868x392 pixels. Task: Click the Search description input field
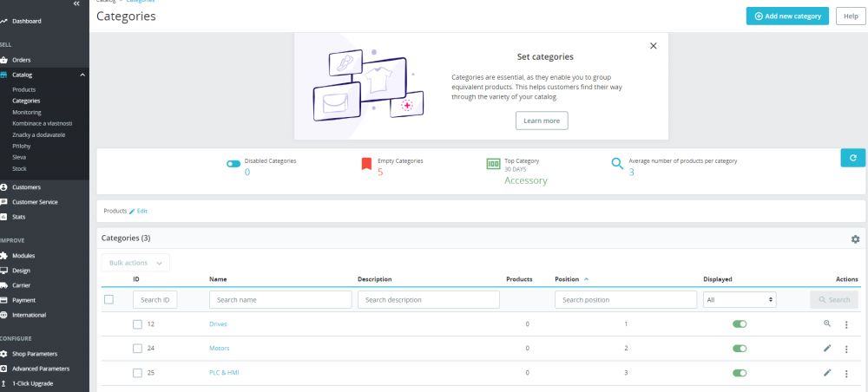click(429, 300)
